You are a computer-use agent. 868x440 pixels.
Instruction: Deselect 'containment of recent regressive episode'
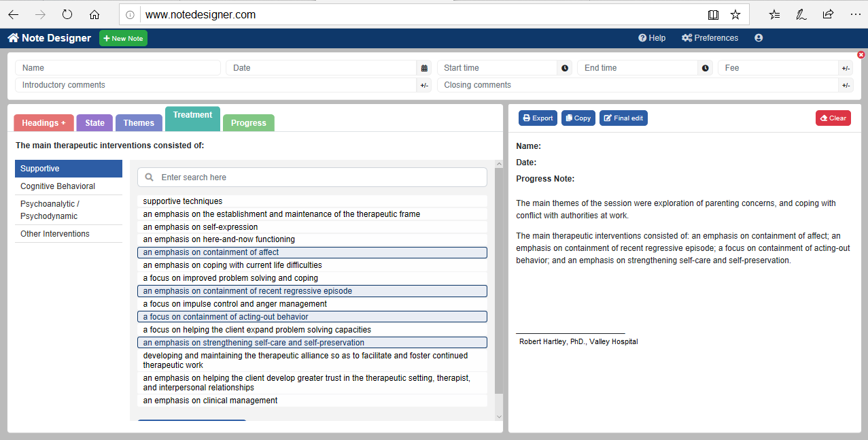pos(312,291)
